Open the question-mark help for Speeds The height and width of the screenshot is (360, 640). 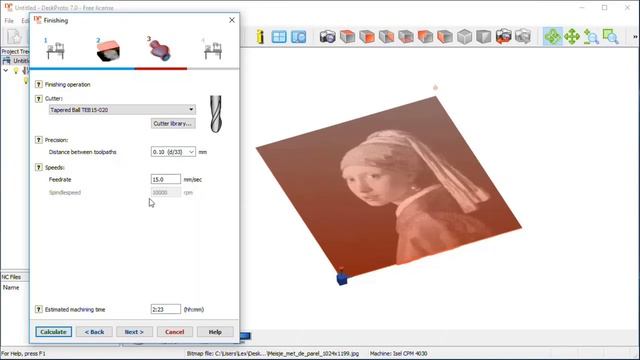38,167
